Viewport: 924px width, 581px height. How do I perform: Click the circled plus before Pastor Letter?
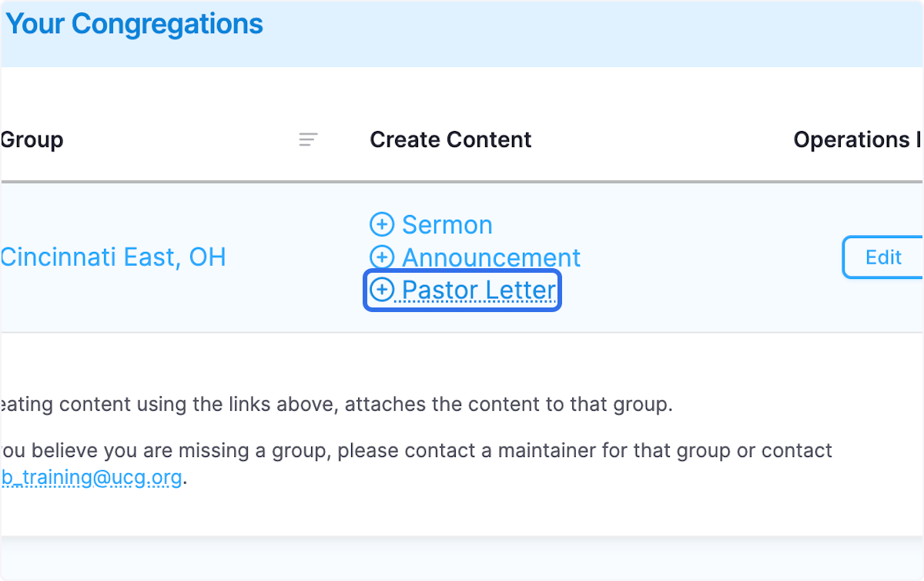[382, 290]
